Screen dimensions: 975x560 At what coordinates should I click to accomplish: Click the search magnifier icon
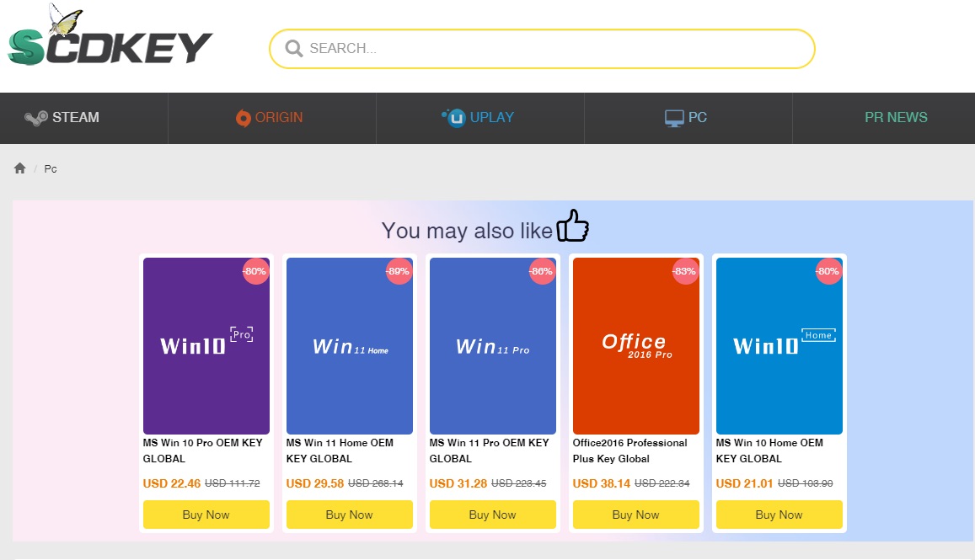click(293, 49)
